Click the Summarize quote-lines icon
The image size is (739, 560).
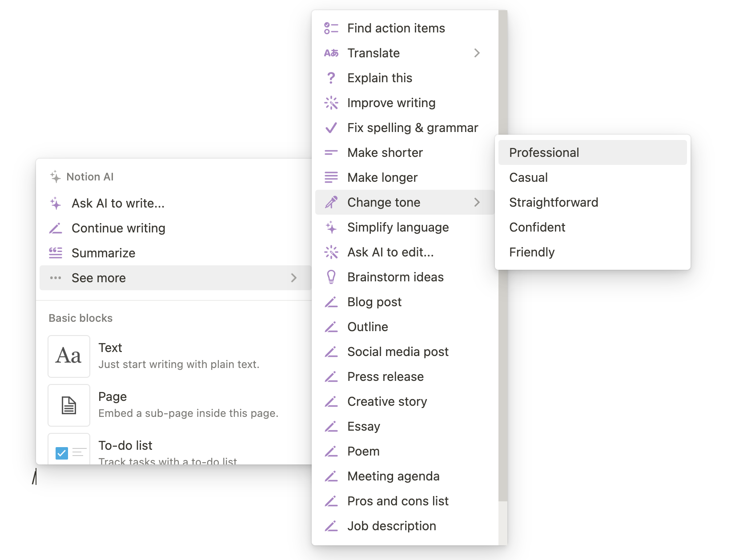tap(56, 253)
